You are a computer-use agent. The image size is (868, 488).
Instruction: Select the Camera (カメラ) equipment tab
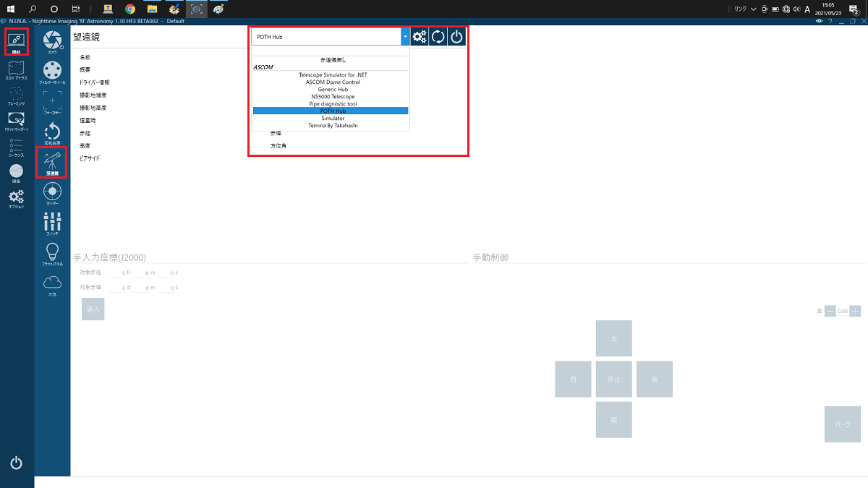[x=52, y=43]
